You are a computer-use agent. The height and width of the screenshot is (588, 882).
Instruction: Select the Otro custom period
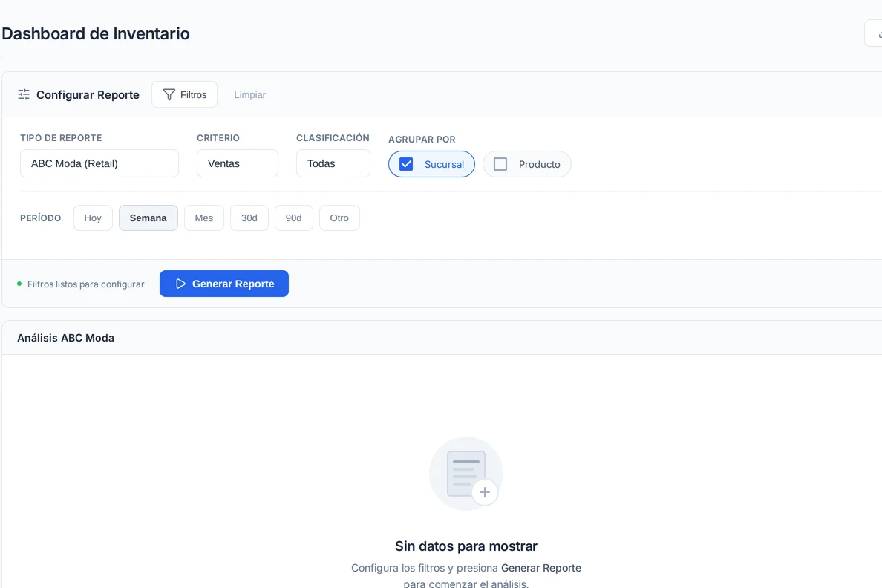339,218
